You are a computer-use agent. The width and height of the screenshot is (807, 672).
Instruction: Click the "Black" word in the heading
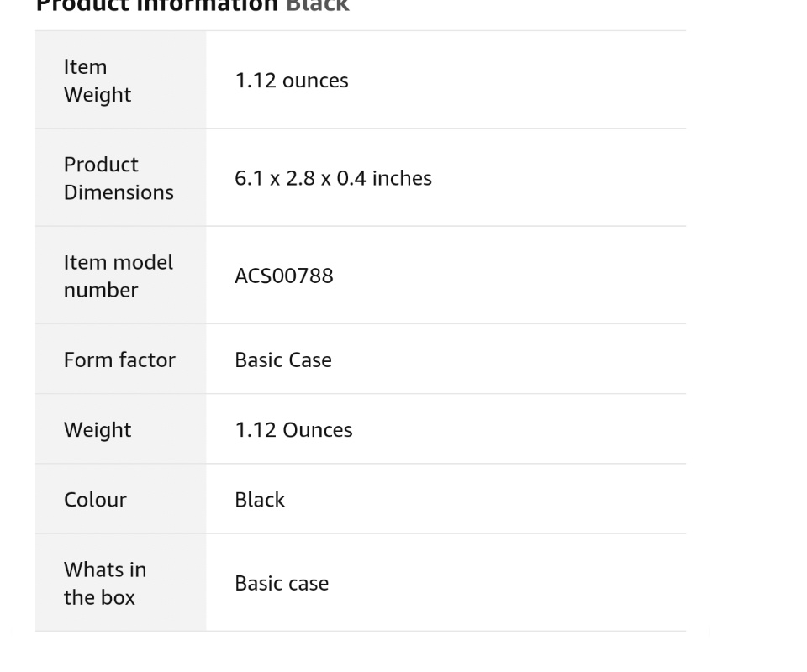click(318, 5)
